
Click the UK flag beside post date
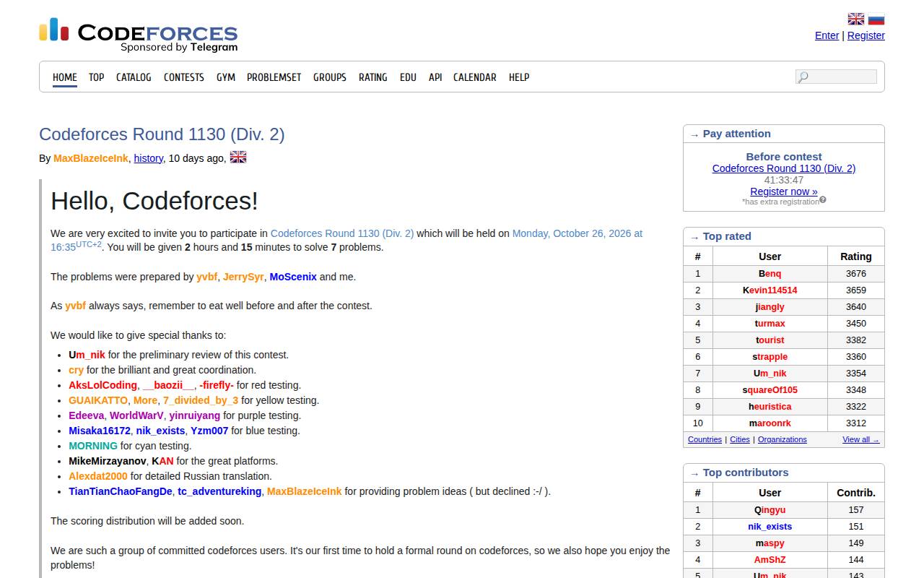238,157
